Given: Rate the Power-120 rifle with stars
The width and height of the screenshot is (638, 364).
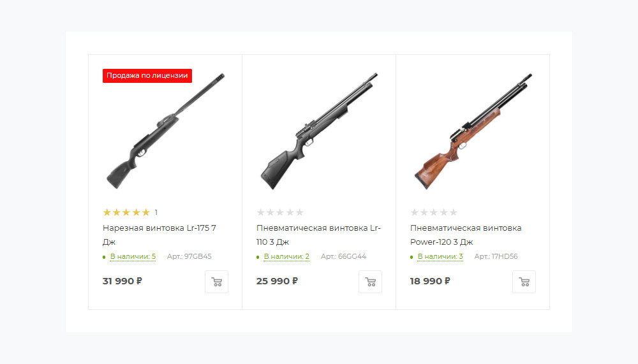Looking at the screenshot, I should coord(434,212).
